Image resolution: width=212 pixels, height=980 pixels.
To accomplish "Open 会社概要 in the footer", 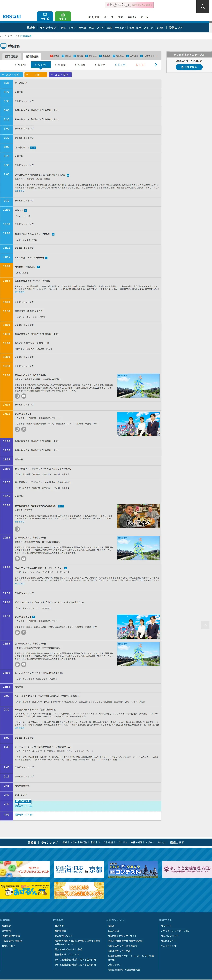I will click(x=6, y=926).
